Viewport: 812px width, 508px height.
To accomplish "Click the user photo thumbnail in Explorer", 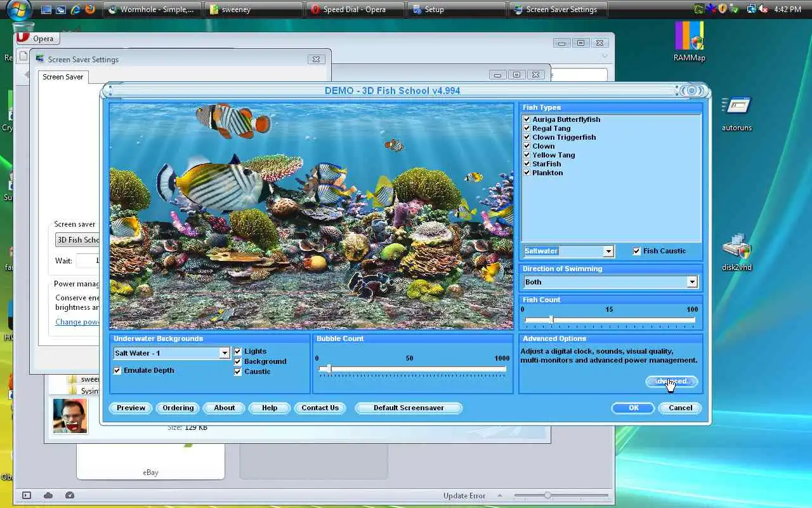I will (70, 416).
